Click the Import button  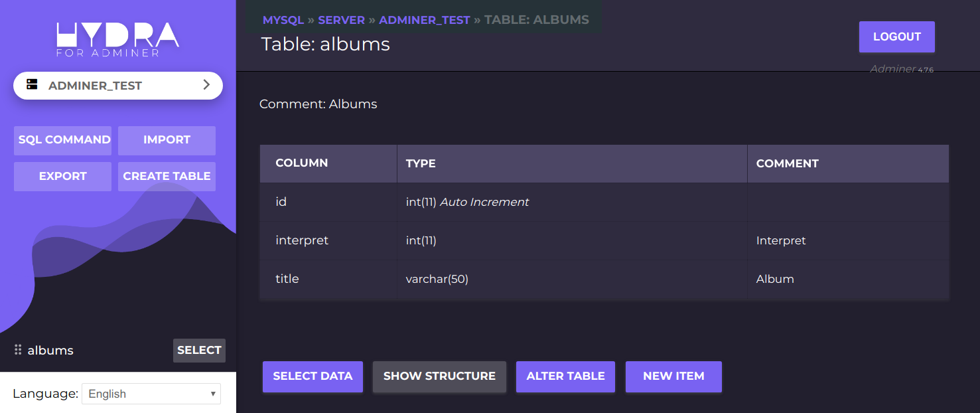pyautogui.click(x=167, y=140)
